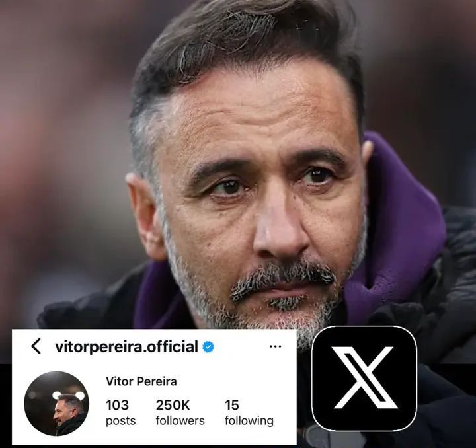The width and height of the screenshot is (476, 448).
Task: Click the blurred background of the photo
Action: coord(61,137)
